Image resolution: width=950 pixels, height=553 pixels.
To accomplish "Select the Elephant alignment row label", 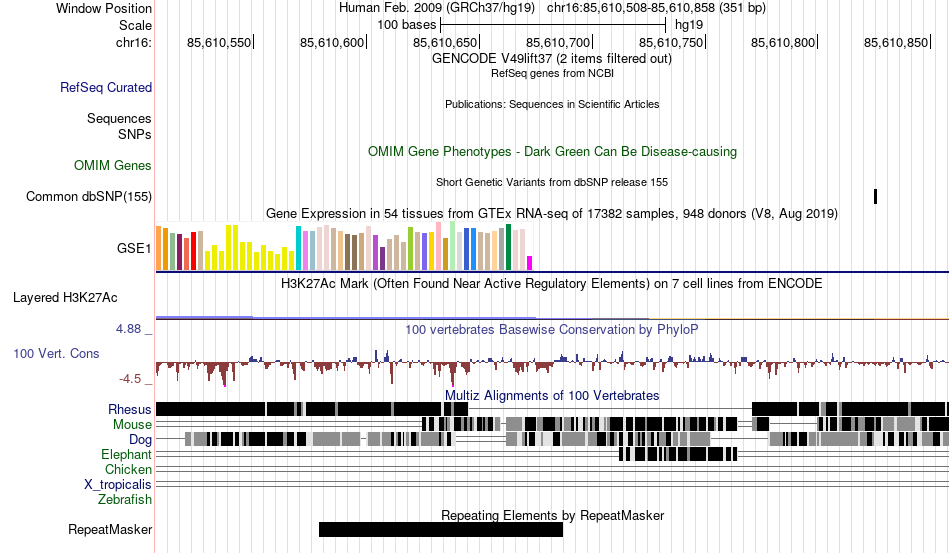I will tap(127, 454).
